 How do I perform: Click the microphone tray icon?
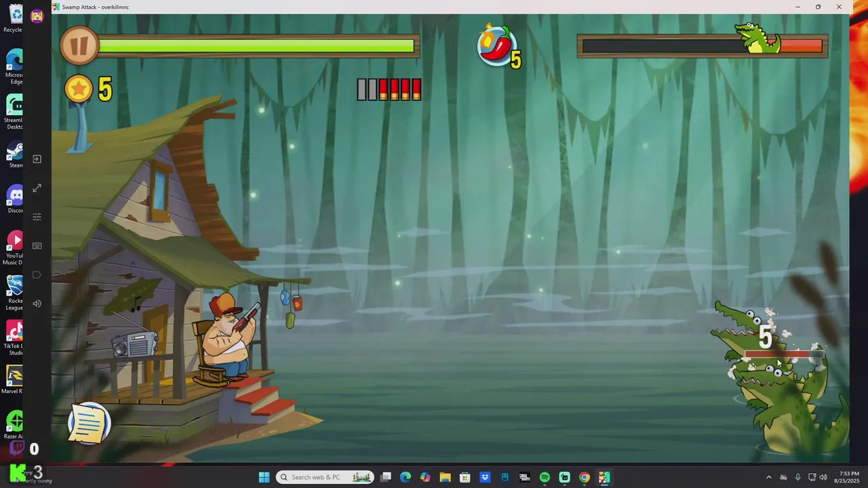[797, 477]
